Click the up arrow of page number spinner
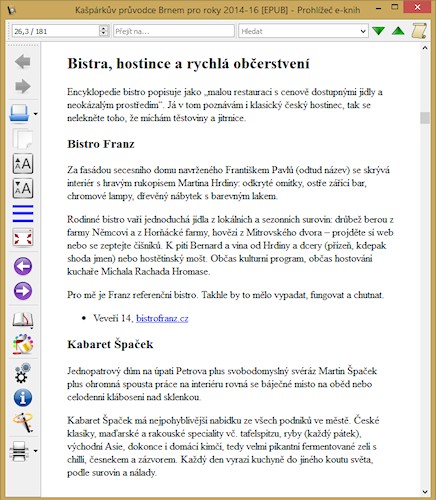The image size is (436, 500). (104, 28)
